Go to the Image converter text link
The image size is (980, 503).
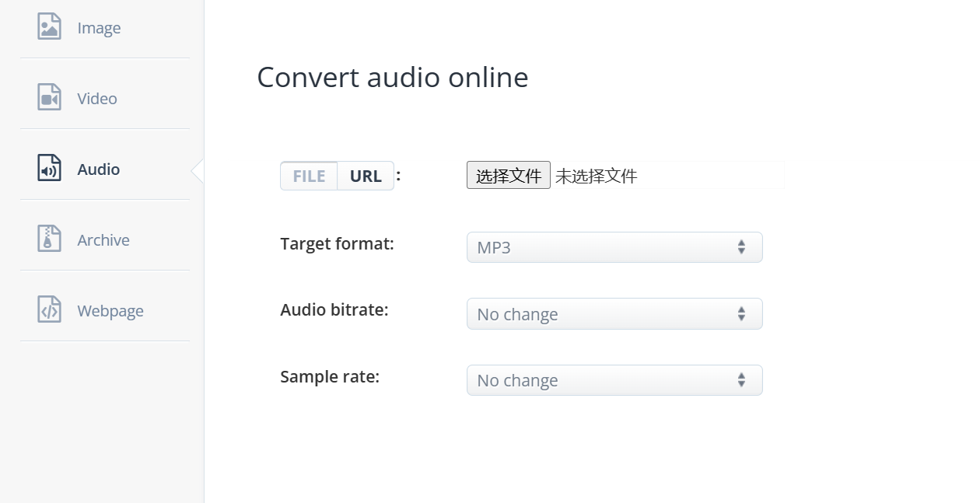tap(99, 28)
